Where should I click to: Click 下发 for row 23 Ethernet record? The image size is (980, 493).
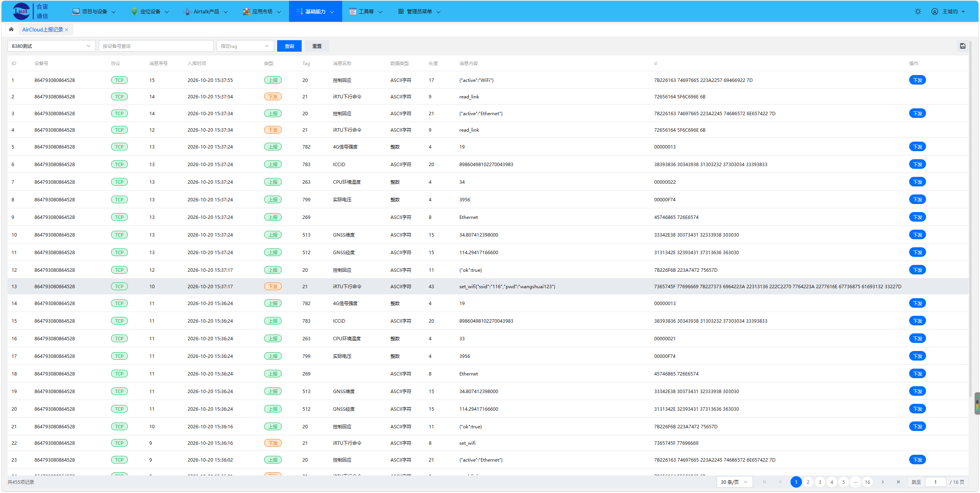click(917, 460)
